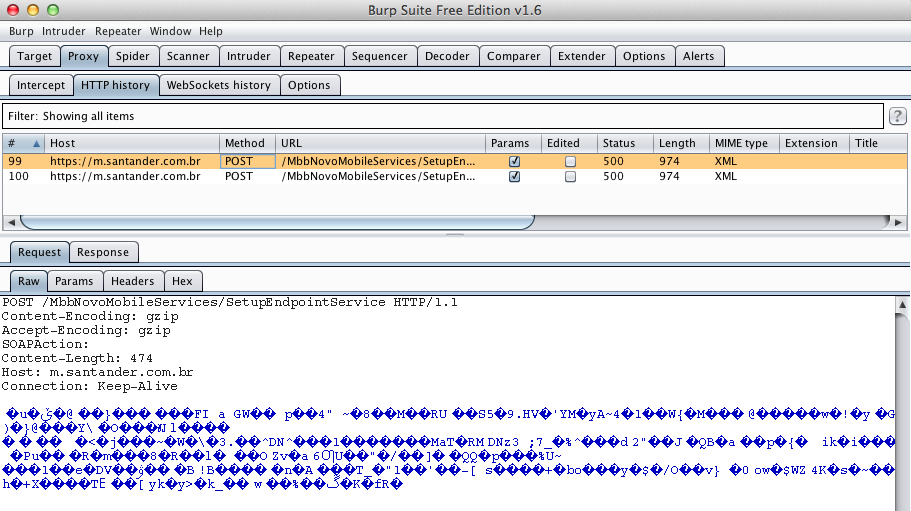Switch to the Scanner tab
Viewport: 911px width, 511px height.
coord(188,56)
